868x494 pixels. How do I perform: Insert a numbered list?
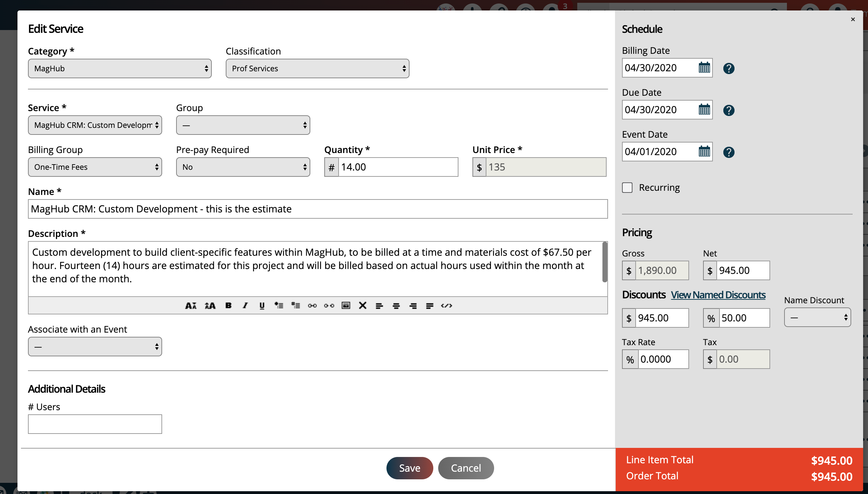(x=296, y=306)
